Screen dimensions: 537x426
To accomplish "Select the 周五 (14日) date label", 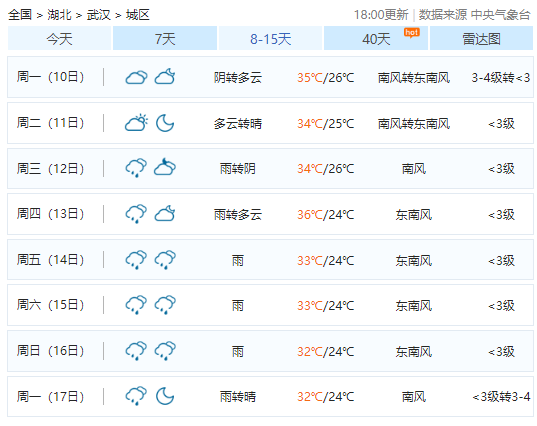I will point(50,260).
